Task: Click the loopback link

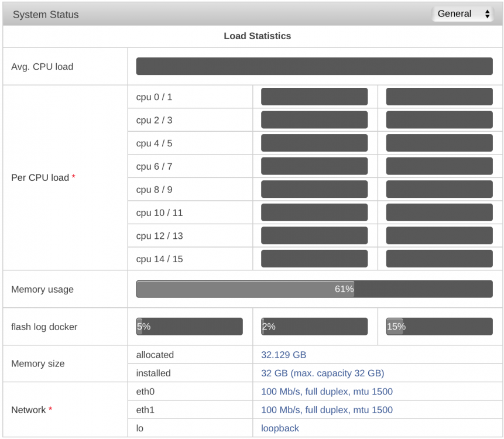Action: (280, 428)
